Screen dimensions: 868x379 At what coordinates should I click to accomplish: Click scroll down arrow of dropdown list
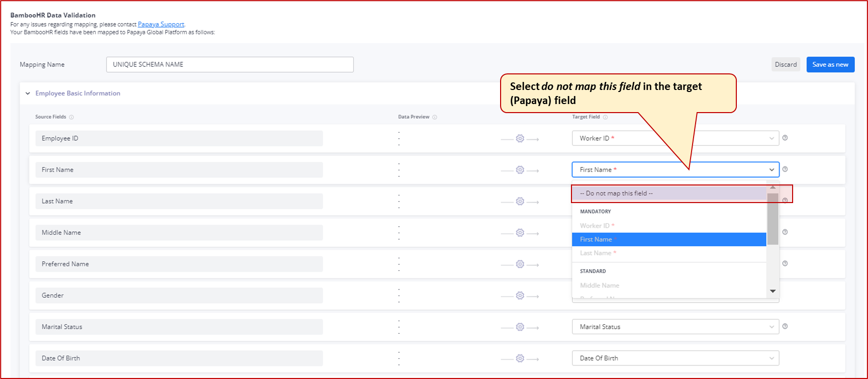[773, 291]
